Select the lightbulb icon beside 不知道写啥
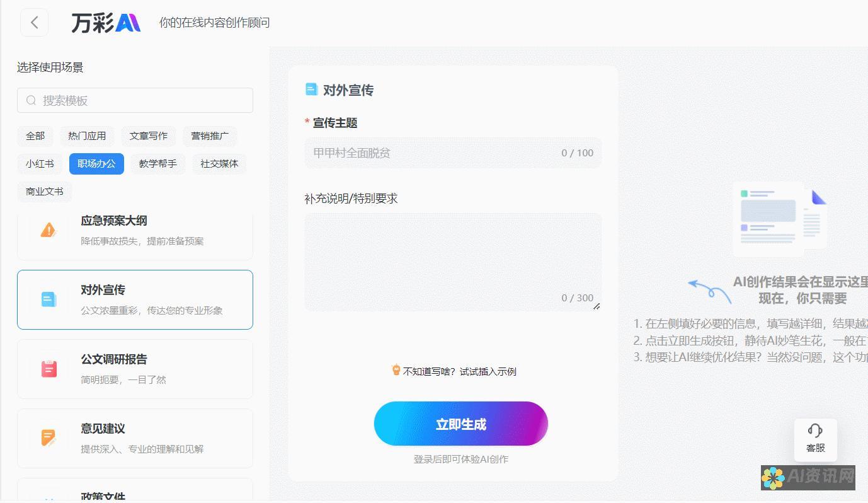This screenshot has width=868, height=503. click(396, 370)
